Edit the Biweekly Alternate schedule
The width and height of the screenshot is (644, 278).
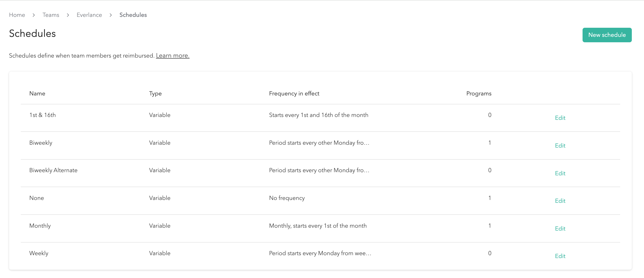click(x=560, y=173)
